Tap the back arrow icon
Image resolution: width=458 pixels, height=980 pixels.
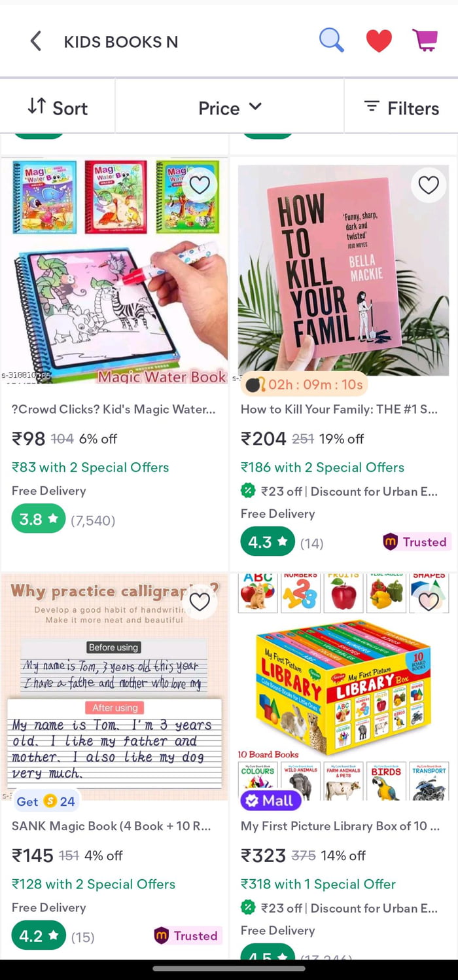coord(36,41)
